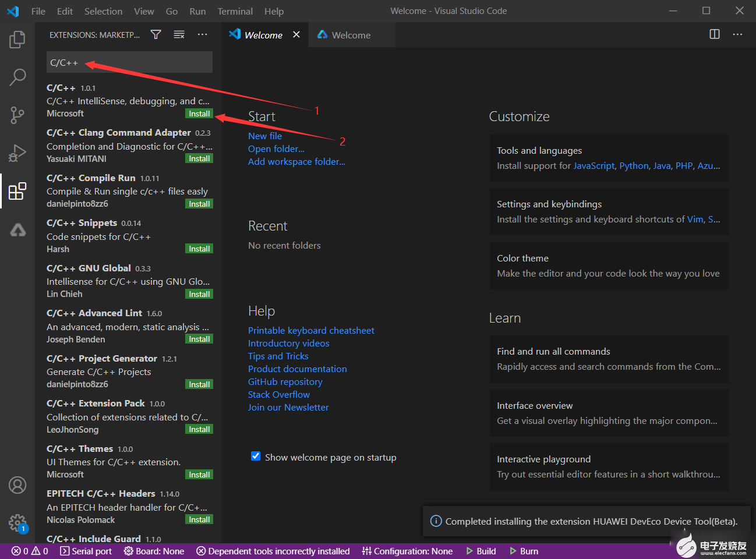The height and width of the screenshot is (559, 756).
Task: Open editor more actions ellipsis
Action: [737, 34]
